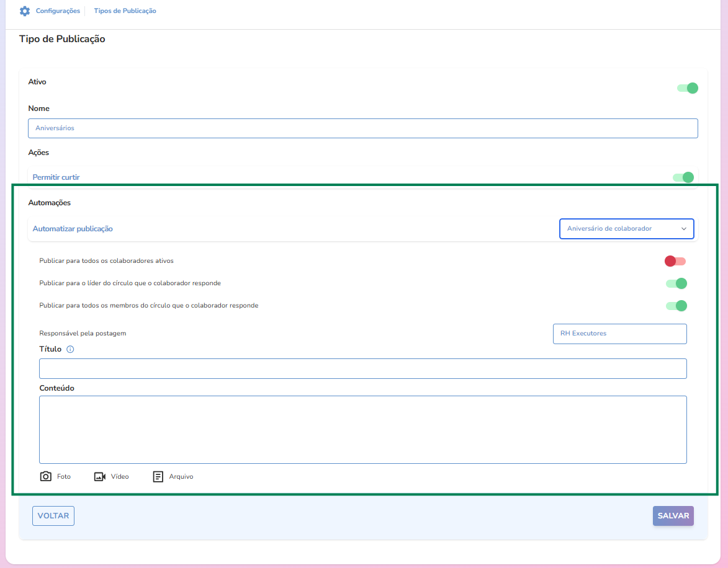
Task: Toggle the Ativo switch off
Action: pos(688,88)
